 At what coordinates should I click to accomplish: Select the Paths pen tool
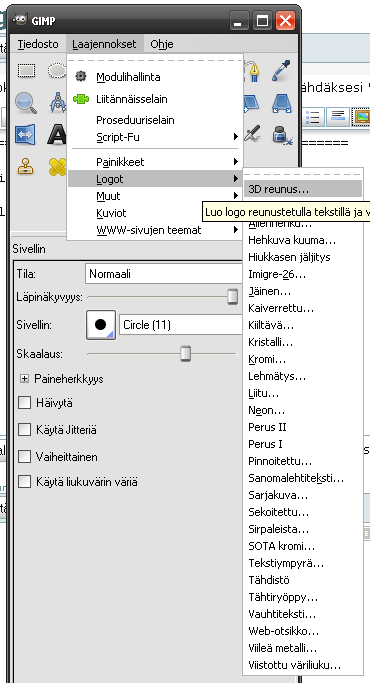pos(252,70)
